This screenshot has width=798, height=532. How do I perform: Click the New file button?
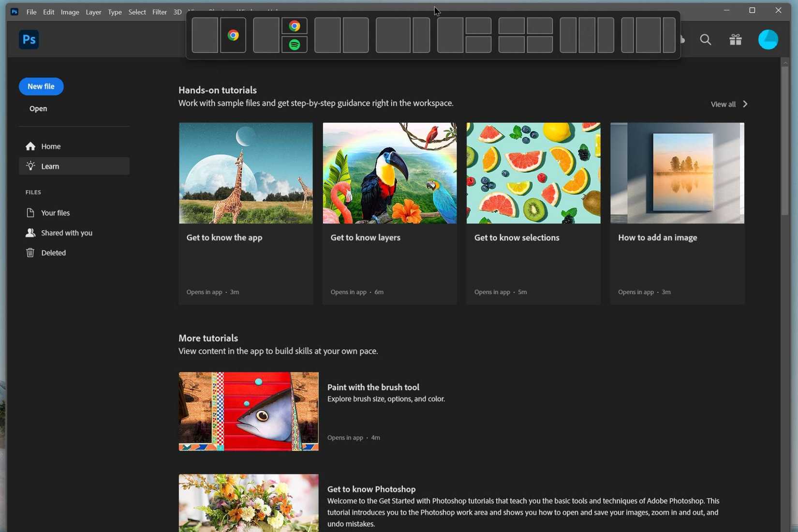(41, 87)
